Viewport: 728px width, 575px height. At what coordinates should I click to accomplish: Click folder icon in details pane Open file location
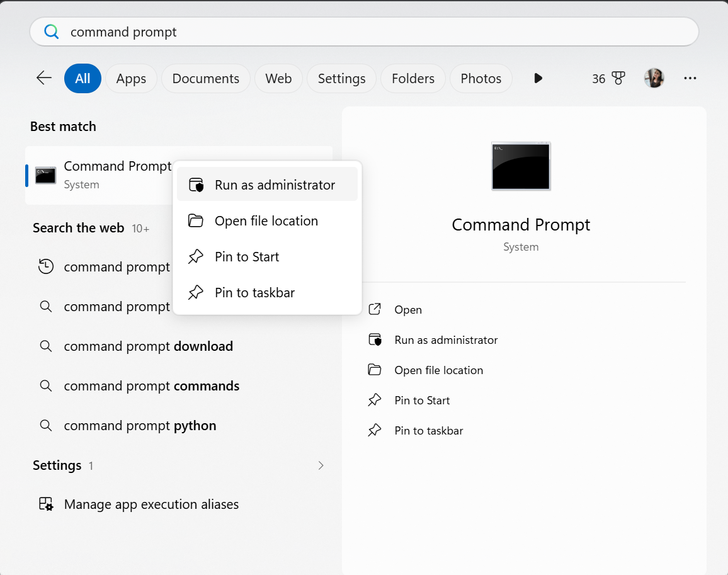coord(375,370)
